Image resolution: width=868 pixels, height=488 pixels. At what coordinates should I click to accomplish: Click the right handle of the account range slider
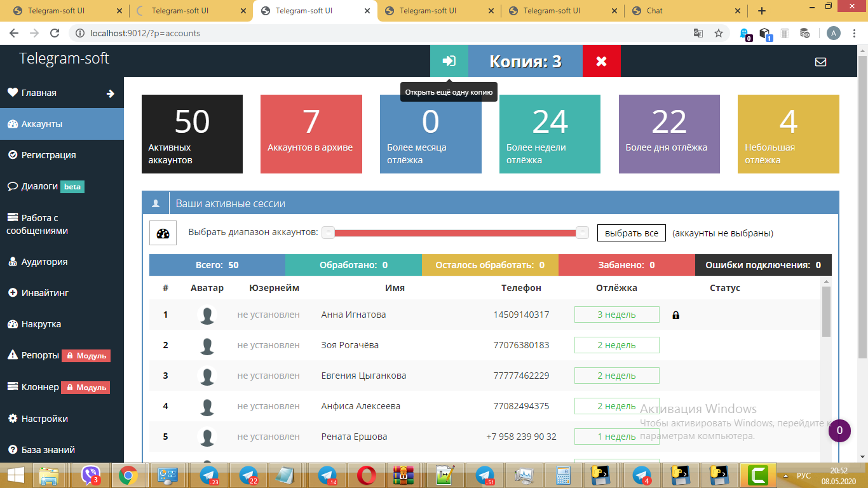[582, 233]
